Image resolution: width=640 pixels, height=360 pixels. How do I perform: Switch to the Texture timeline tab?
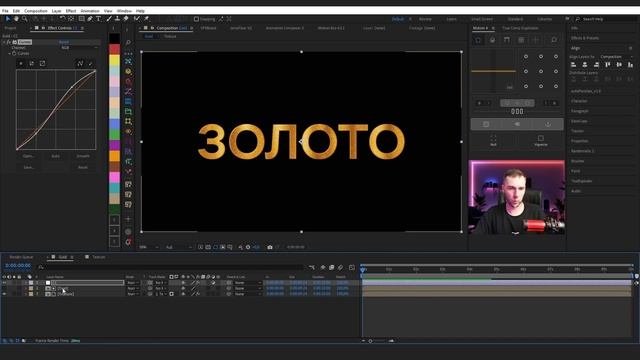[98, 257]
